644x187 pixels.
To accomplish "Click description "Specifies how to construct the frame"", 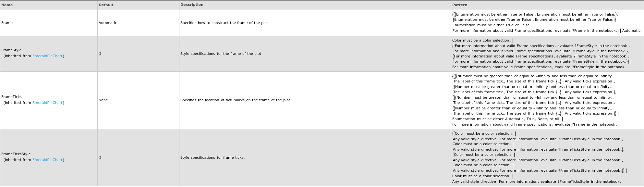I will pyautogui.click(x=225, y=23).
